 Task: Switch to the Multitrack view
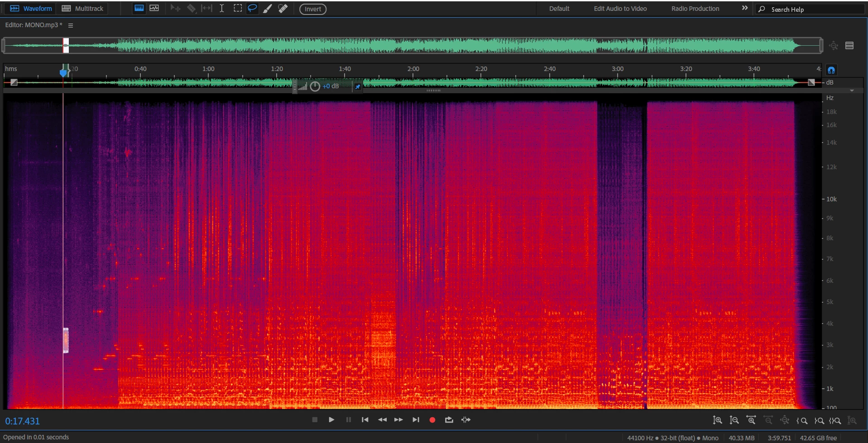point(82,9)
